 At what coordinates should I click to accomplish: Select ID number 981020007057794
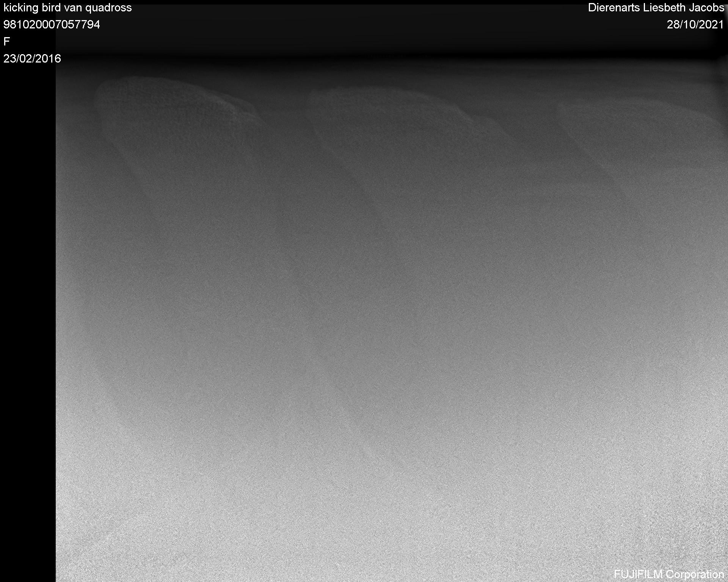click(x=52, y=25)
